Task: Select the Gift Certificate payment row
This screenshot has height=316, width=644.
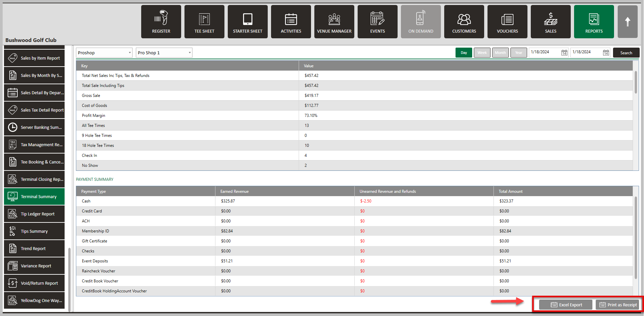Action: tap(354, 241)
